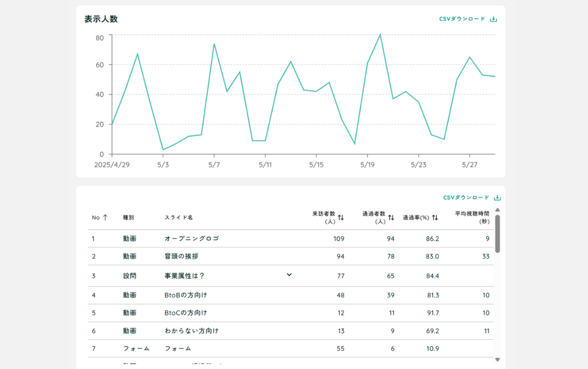The width and height of the screenshot is (588, 369).
Task: Sort by 通過者数 using the arrows icon
Action: (391, 218)
